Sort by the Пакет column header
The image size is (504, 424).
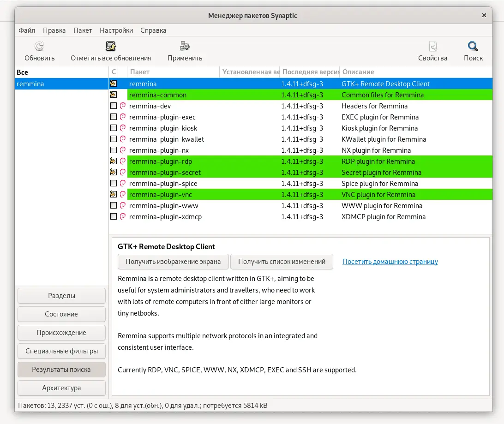click(173, 72)
